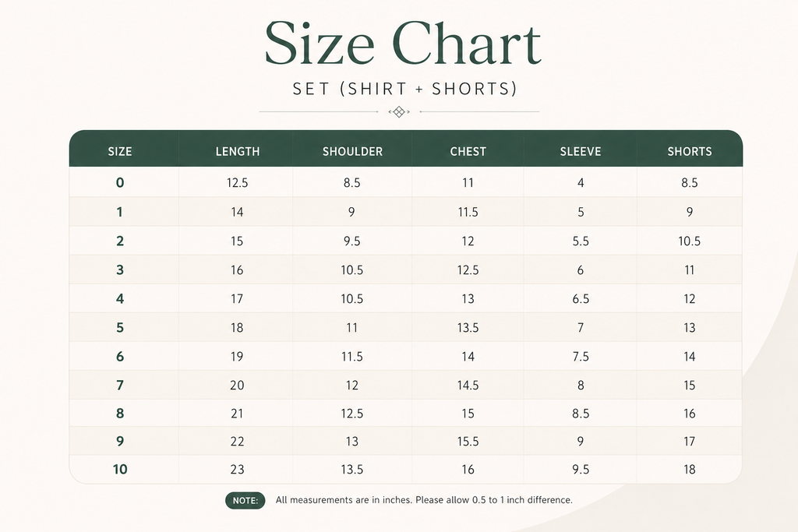Click sleeve value 7.5 in size 6 row
Image resolution: width=798 pixels, height=532 pixels.
[x=581, y=357]
